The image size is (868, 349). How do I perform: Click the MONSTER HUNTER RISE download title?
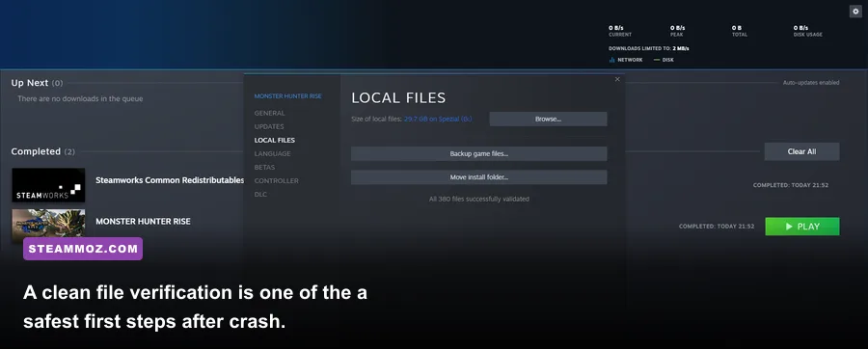pos(143,221)
